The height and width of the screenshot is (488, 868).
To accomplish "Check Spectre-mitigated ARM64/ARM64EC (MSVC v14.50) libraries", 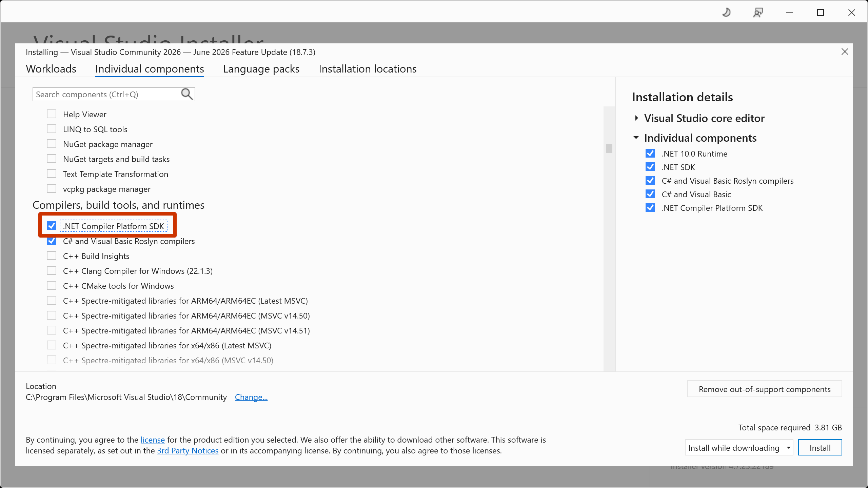I will pos(52,316).
